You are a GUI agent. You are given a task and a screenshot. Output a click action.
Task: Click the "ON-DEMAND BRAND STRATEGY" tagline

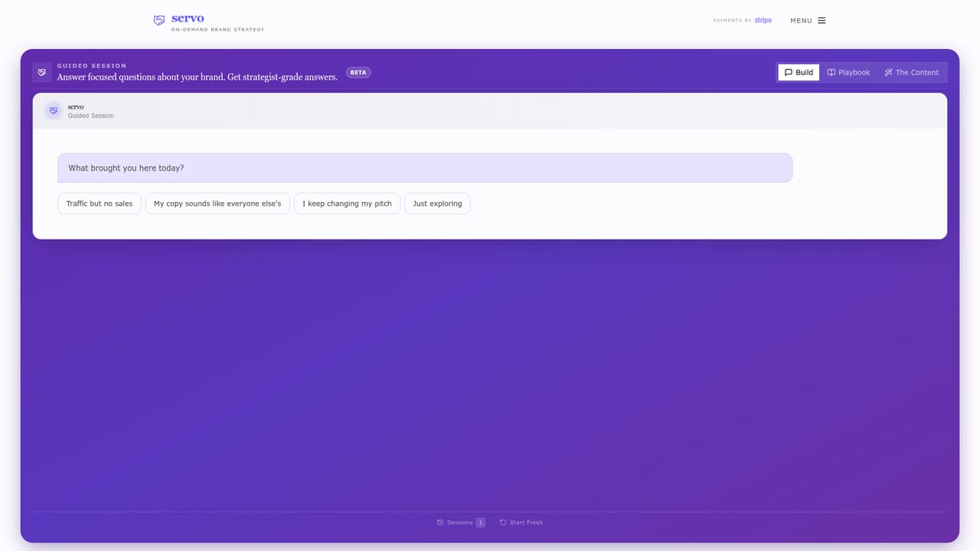[217, 30]
